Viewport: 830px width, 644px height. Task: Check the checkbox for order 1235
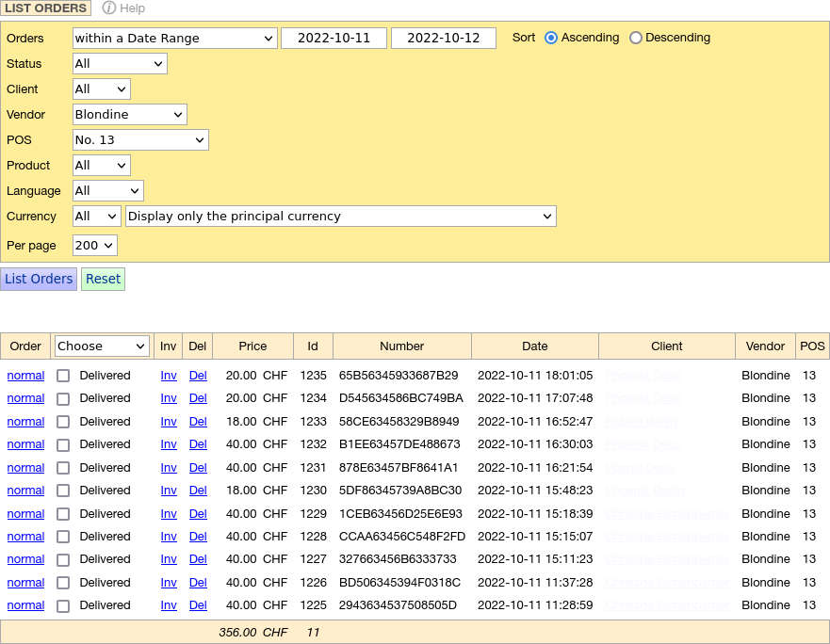62,376
